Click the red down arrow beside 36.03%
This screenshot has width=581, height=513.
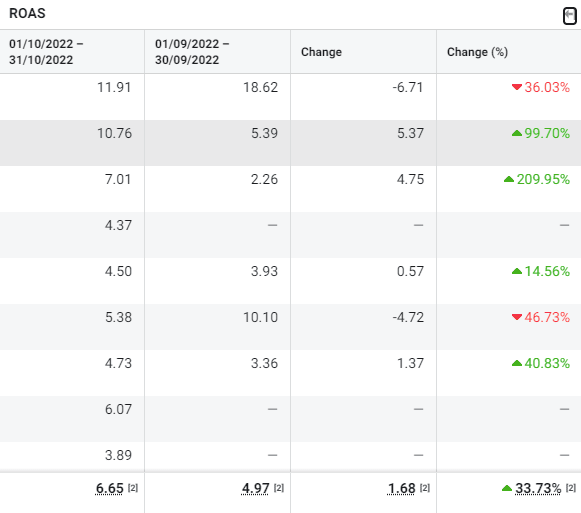tap(517, 87)
